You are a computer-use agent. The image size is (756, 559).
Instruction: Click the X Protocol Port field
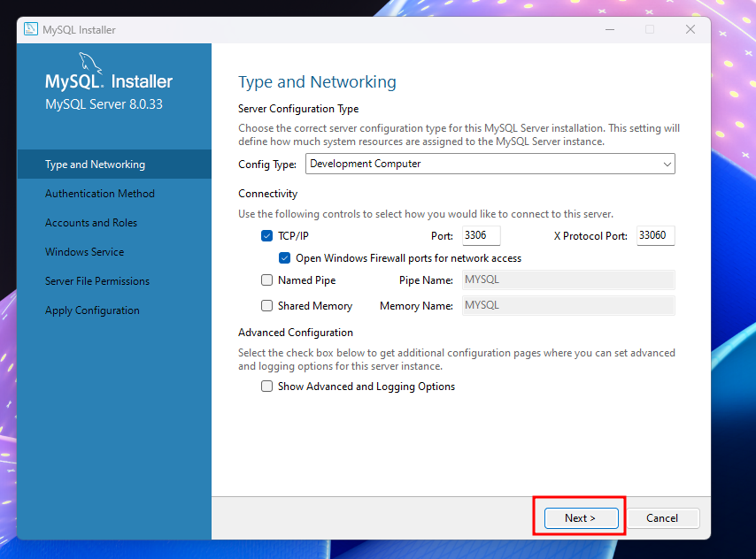pos(655,236)
